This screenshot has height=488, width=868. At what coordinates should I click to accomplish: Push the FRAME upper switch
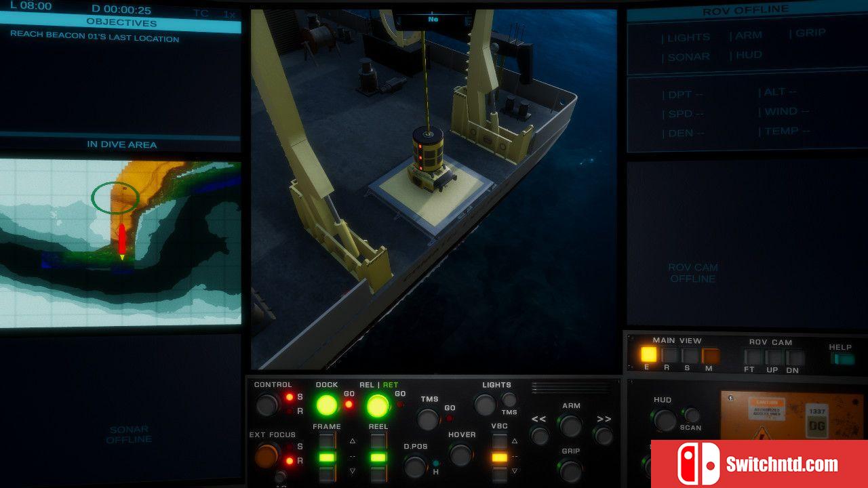(x=327, y=441)
